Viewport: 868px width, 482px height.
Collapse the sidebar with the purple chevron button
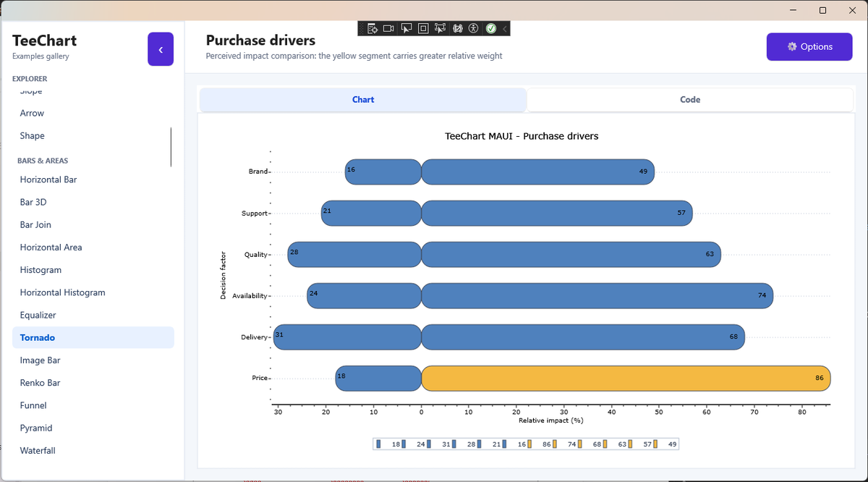click(x=161, y=49)
